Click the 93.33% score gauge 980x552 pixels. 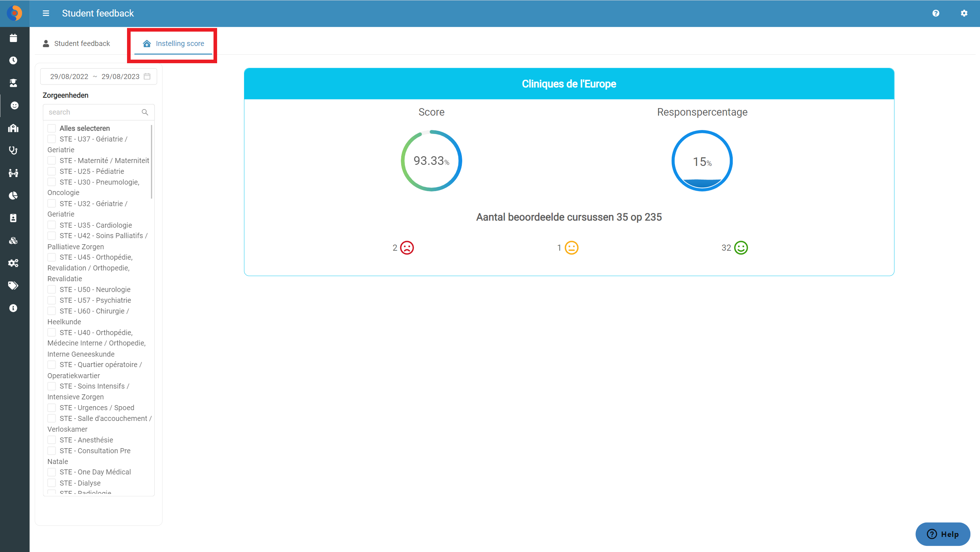[431, 161]
